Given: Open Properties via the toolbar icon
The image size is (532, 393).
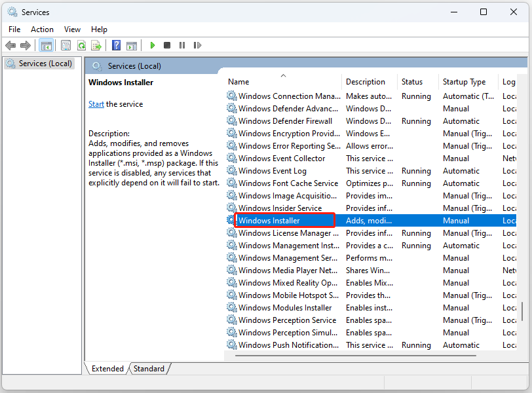Looking at the screenshot, I should pos(66,45).
